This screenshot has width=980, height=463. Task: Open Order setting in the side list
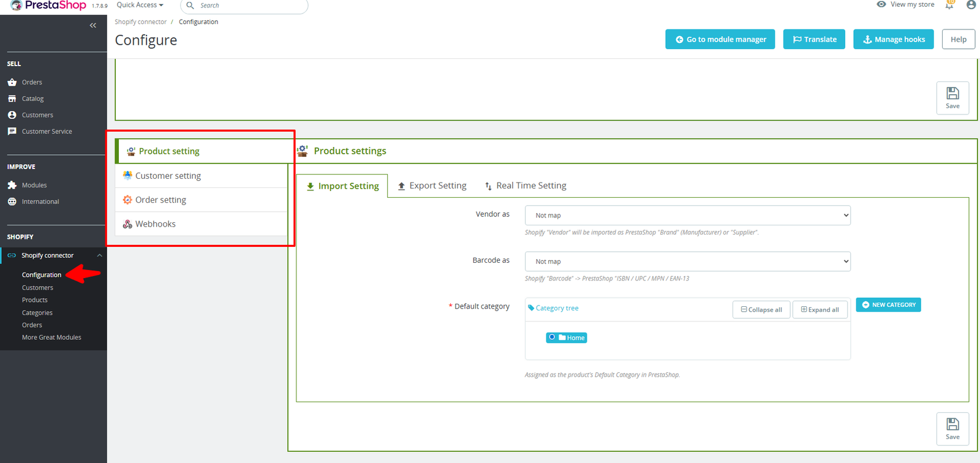tap(202, 200)
